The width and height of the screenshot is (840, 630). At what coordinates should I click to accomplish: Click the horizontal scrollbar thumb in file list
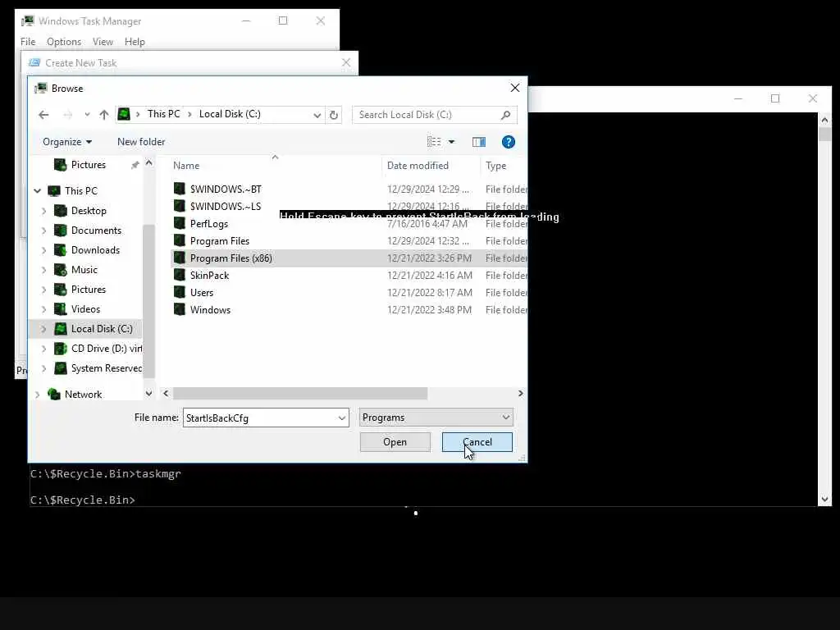pos(300,394)
